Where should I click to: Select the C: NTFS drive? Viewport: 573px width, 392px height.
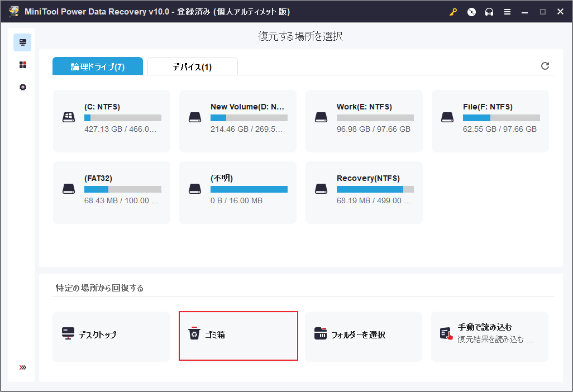tap(112, 121)
